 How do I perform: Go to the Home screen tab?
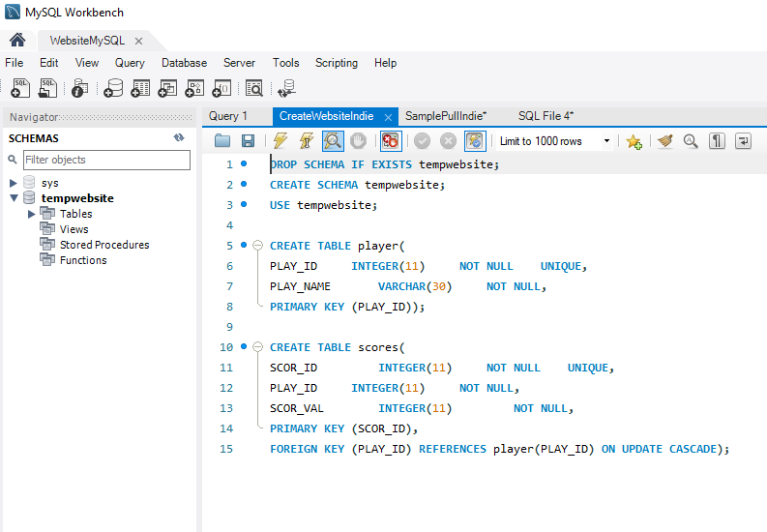[x=17, y=40]
